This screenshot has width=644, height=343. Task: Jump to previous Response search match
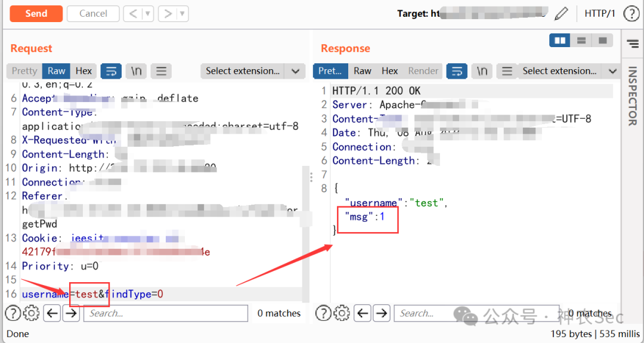coord(363,313)
